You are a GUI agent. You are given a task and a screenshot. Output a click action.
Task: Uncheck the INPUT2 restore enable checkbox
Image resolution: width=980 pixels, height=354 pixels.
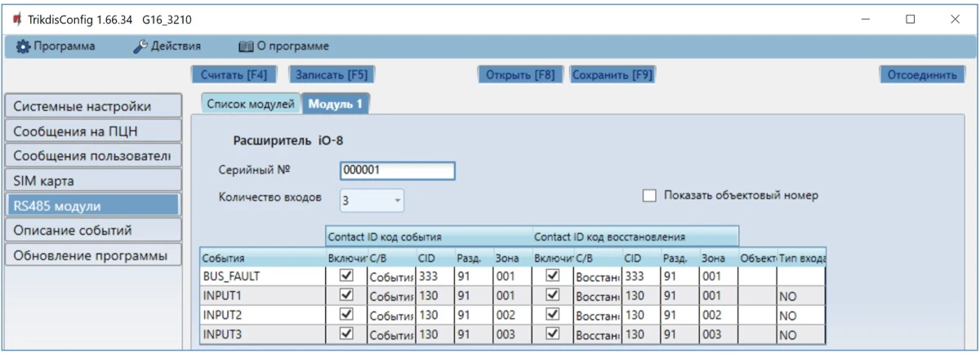553,316
